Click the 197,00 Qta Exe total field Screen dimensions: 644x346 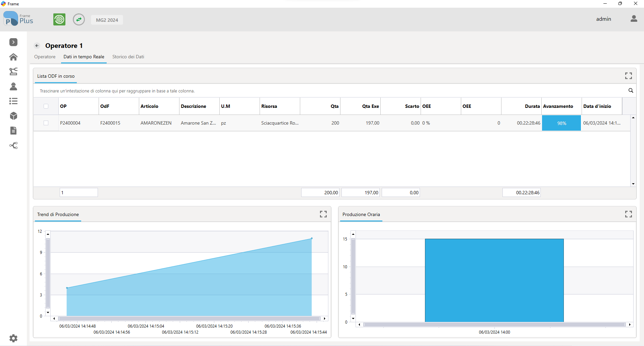point(361,193)
